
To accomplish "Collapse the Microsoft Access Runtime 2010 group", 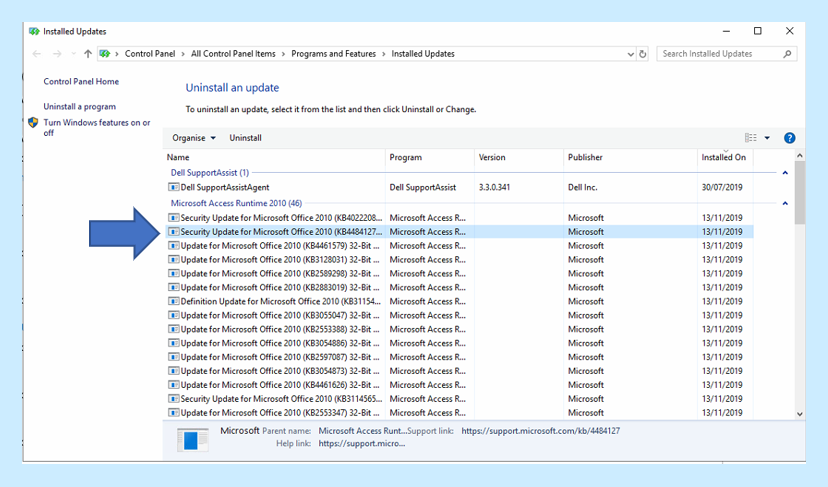I will (785, 203).
